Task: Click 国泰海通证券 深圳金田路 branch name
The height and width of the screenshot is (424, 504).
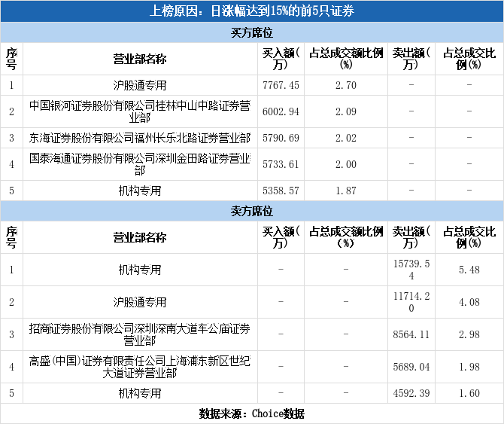Action: tap(140, 164)
